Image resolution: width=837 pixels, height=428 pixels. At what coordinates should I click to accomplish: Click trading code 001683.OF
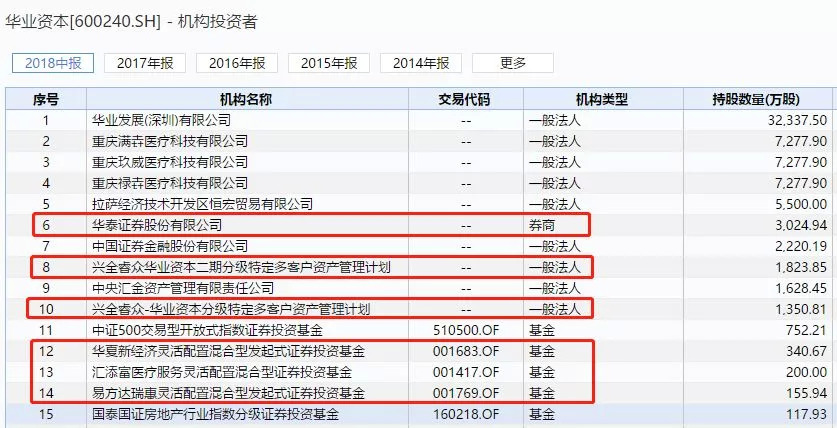pos(466,351)
